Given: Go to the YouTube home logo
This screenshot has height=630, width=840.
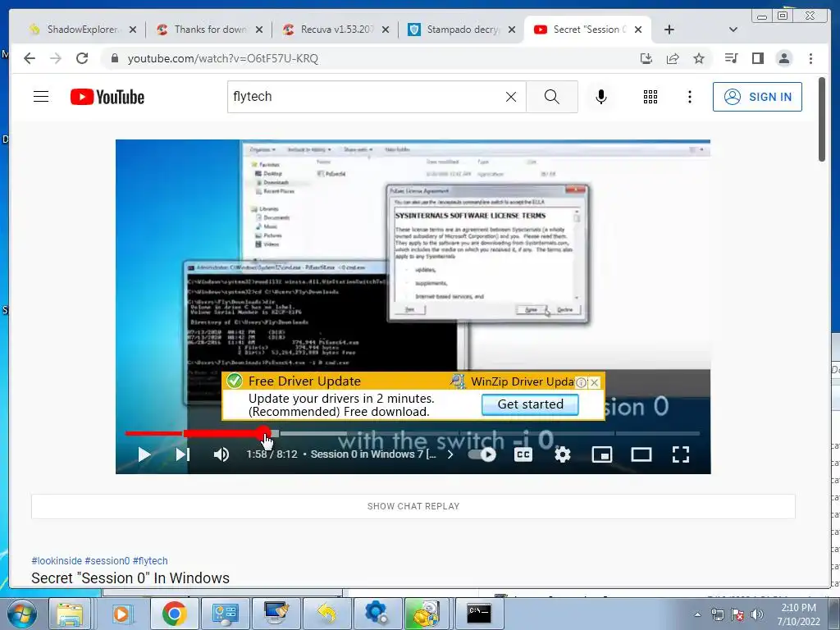Looking at the screenshot, I should click(107, 97).
